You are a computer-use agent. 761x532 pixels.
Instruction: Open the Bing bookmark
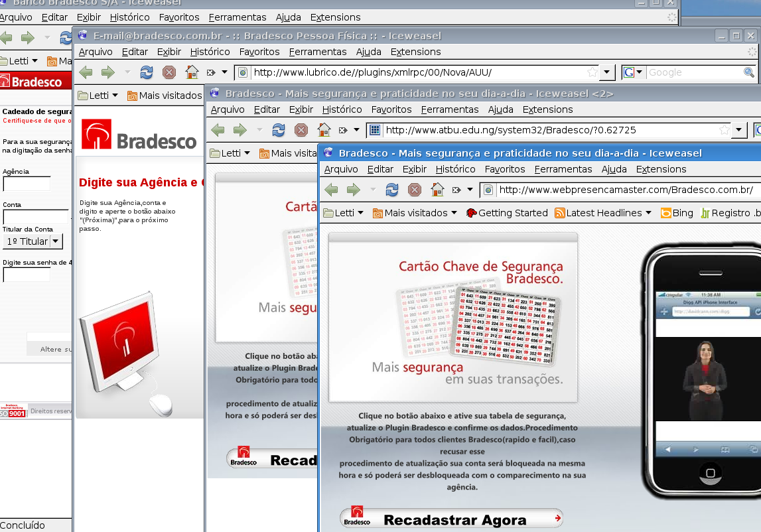(677, 213)
